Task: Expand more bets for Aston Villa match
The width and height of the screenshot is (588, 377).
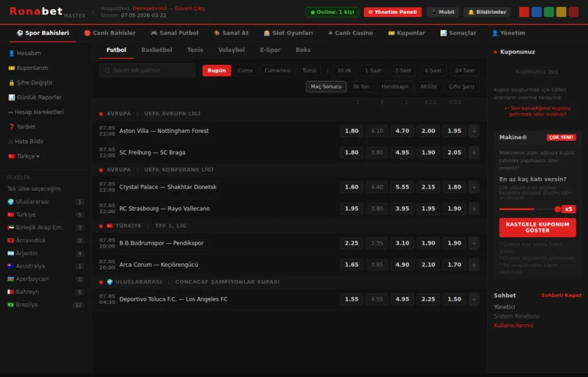Action: [474, 131]
